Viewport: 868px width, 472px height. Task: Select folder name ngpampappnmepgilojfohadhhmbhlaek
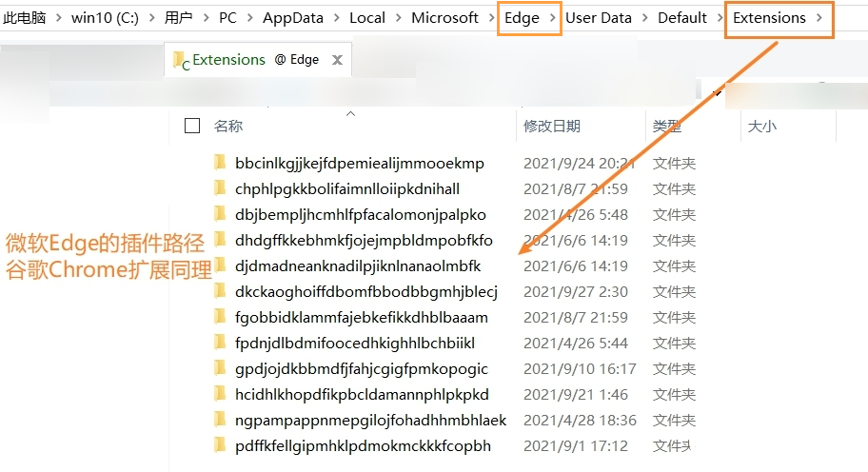370,420
